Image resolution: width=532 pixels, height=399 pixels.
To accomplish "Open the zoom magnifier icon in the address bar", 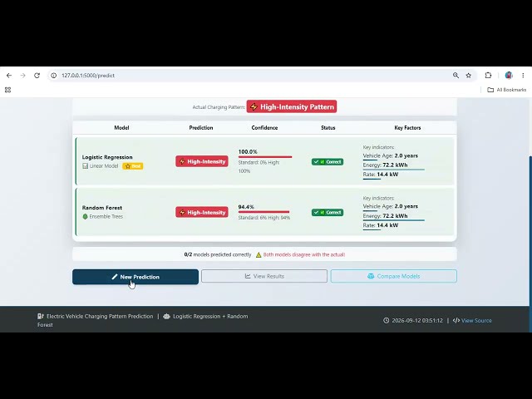I will pyautogui.click(x=456, y=76).
